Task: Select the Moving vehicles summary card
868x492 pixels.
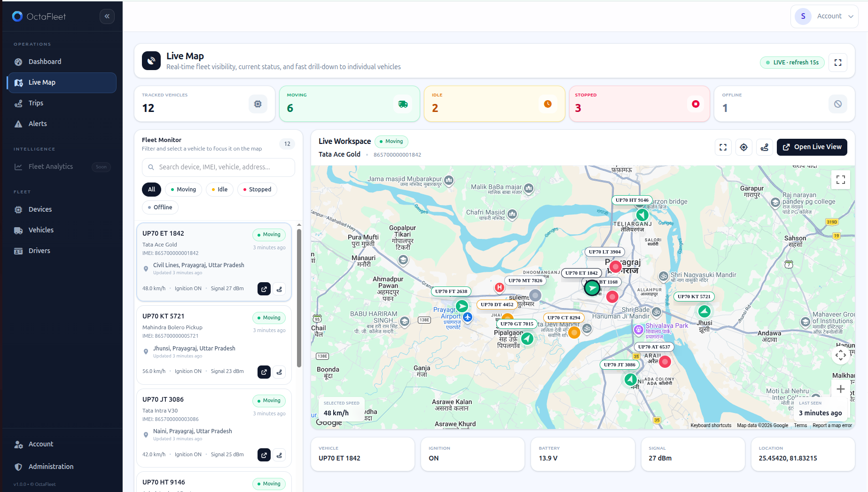Action: click(x=350, y=104)
